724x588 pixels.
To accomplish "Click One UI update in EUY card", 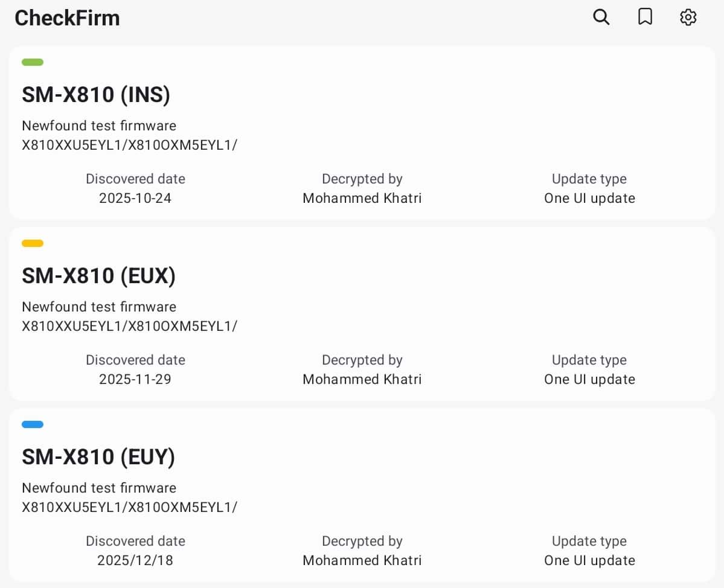I will point(589,560).
